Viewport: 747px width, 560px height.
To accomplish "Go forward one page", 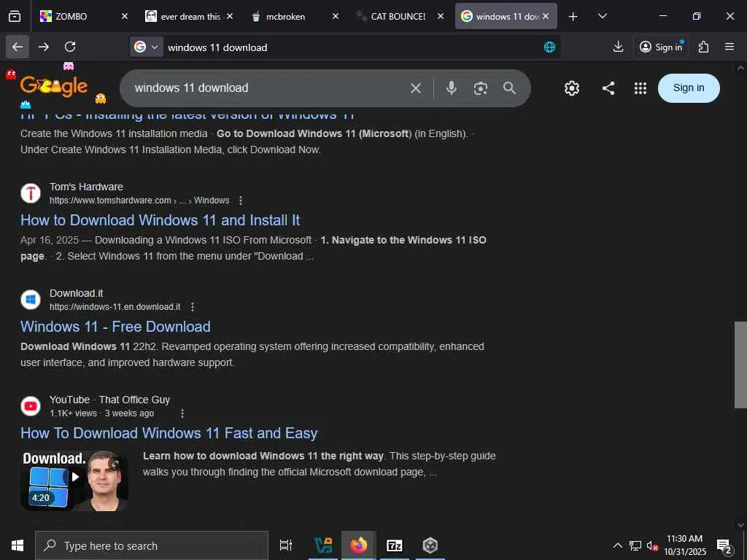I will pyautogui.click(x=43, y=47).
